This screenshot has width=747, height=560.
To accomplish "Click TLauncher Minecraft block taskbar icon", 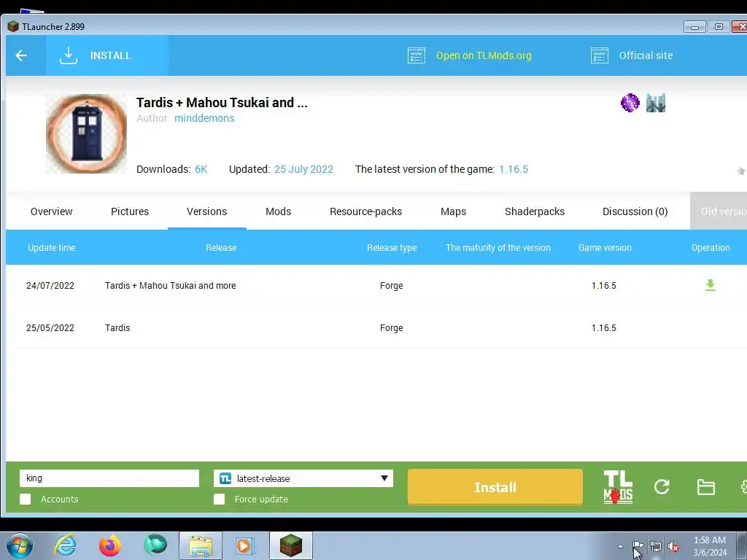I will pos(290,545).
